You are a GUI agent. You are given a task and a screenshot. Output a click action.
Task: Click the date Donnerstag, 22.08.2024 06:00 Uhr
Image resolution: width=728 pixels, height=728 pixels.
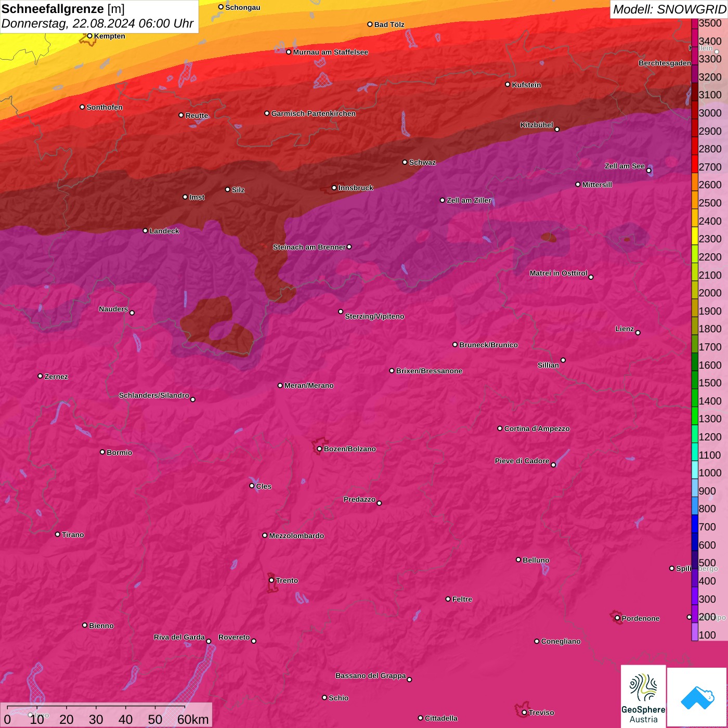click(x=97, y=24)
